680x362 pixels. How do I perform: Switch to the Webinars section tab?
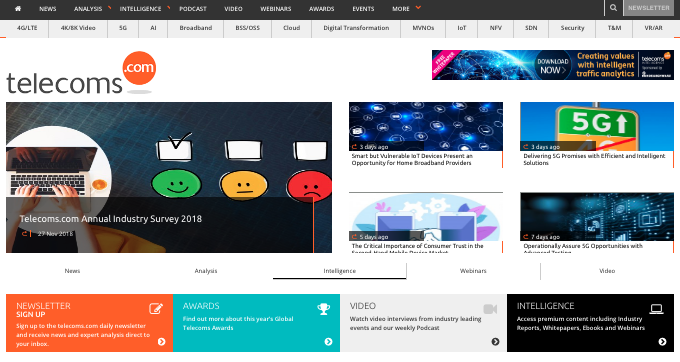[x=473, y=271]
